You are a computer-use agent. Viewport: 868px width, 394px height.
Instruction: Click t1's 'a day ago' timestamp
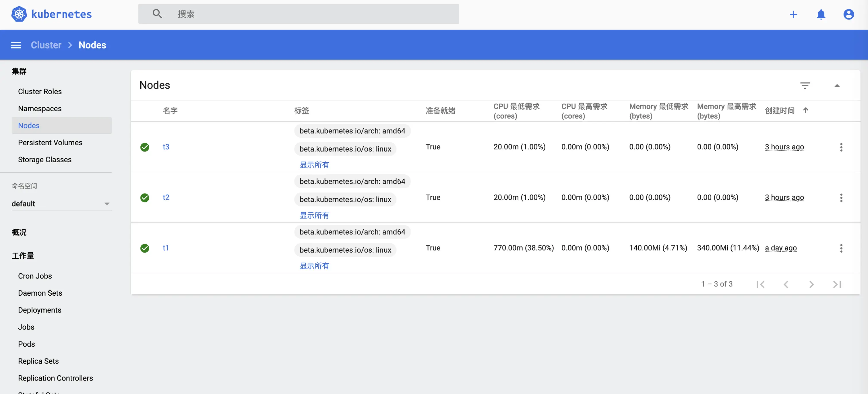(x=780, y=248)
